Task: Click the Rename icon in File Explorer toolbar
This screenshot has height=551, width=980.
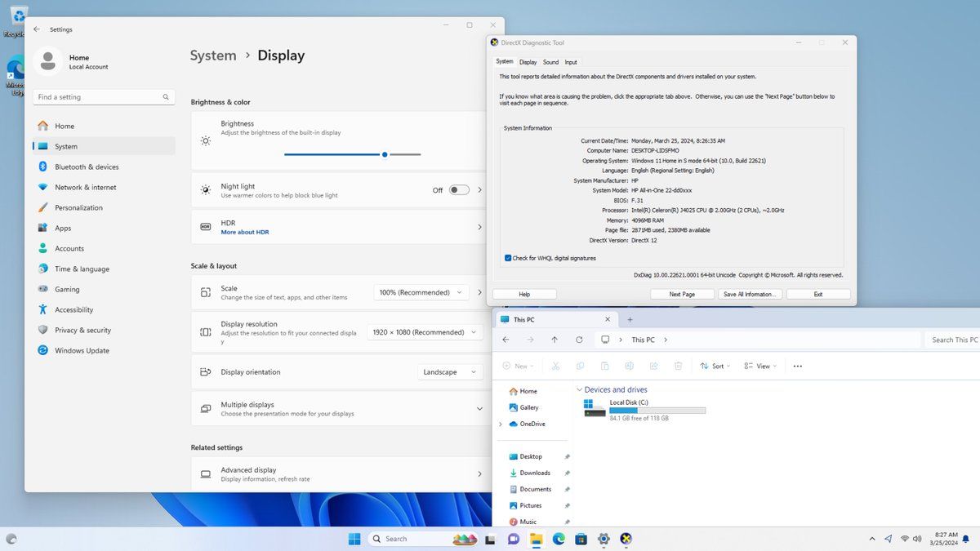Action: click(x=629, y=366)
